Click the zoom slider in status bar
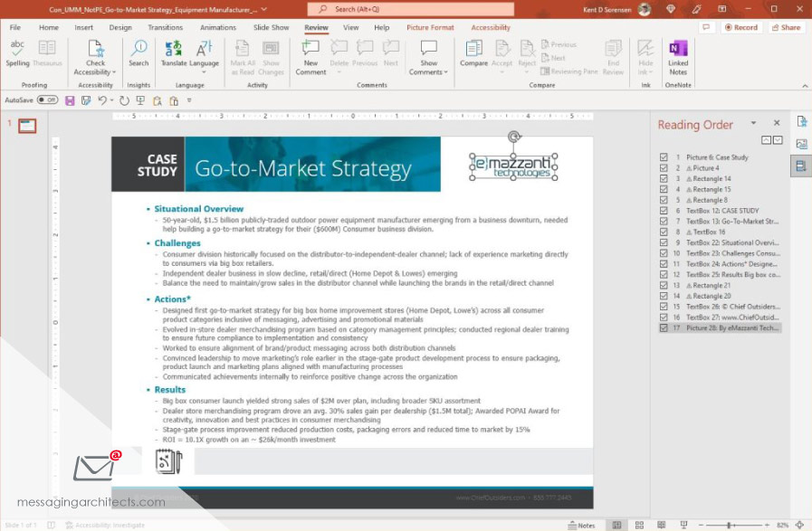 pos(731,525)
